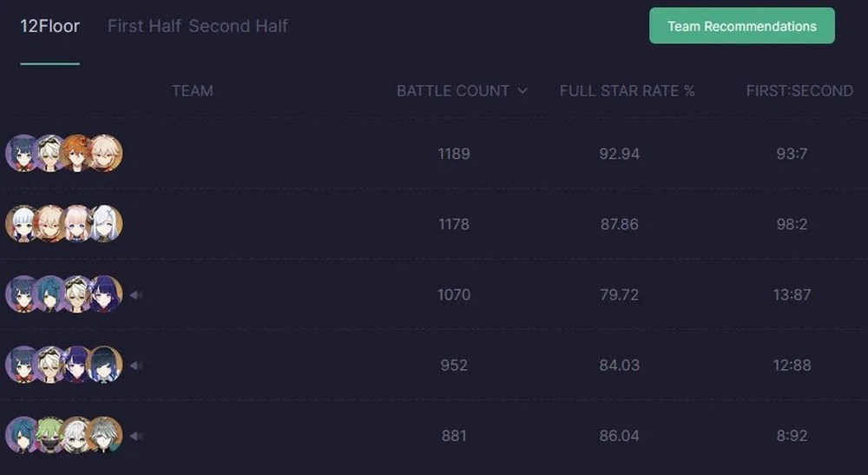Click the Team column header
Viewport: 868px width, 475px height.
tap(192, 90)
